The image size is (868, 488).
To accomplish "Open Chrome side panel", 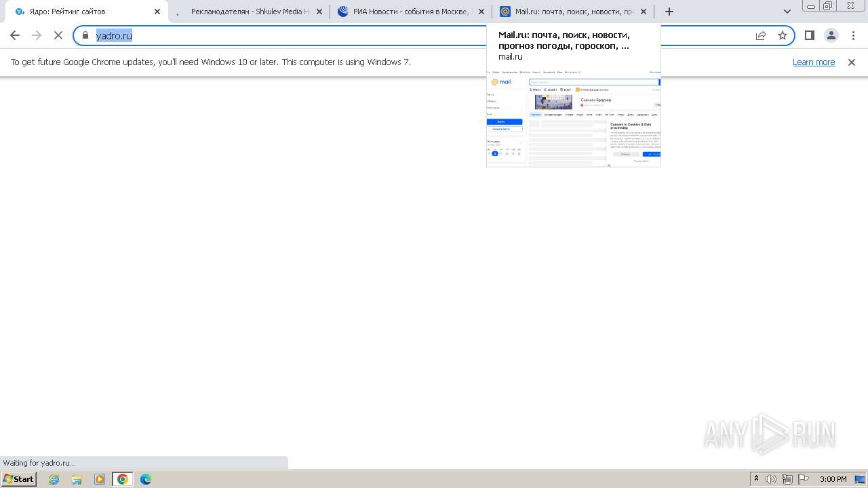I will (x=809, y=35).
